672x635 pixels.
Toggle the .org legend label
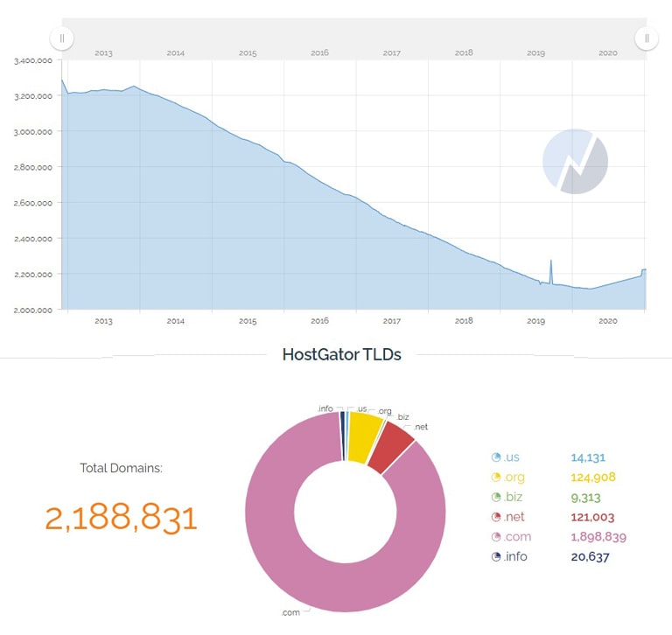(514, 478)
